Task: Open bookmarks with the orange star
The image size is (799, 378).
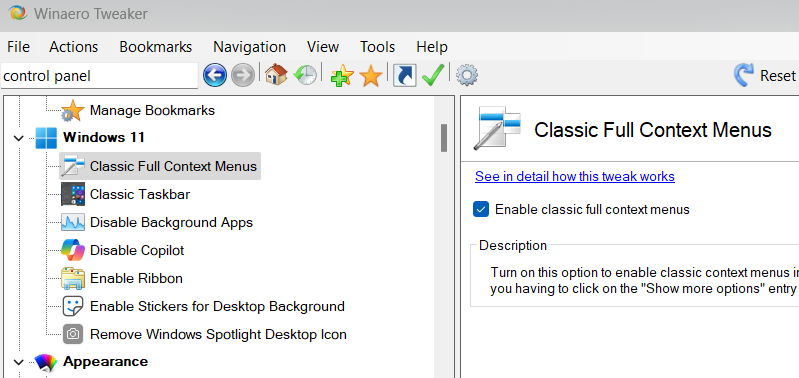Action: (x=370, y=76)
